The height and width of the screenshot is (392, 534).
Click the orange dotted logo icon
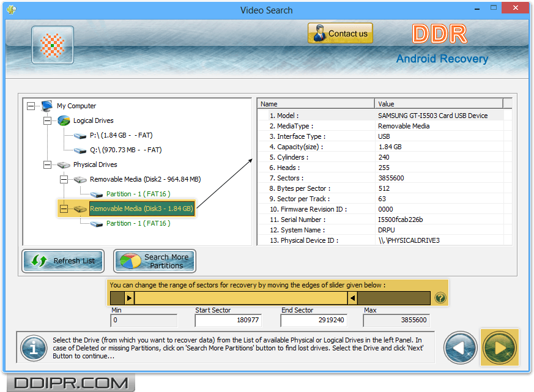(x=53, y=45)
